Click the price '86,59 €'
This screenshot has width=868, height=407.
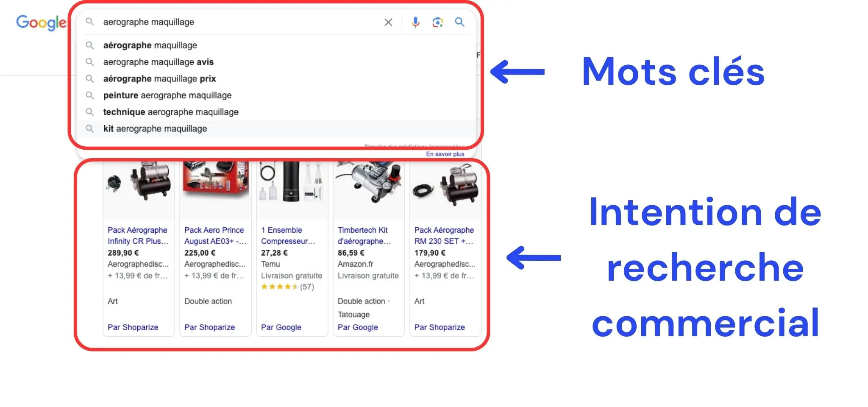point(351,253)
